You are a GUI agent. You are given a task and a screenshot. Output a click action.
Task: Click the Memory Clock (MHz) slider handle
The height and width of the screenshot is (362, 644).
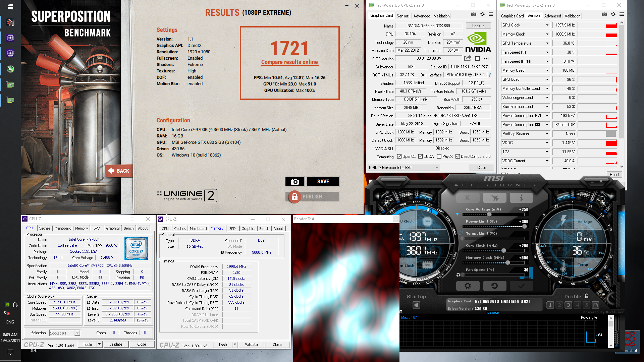point(508,263)
